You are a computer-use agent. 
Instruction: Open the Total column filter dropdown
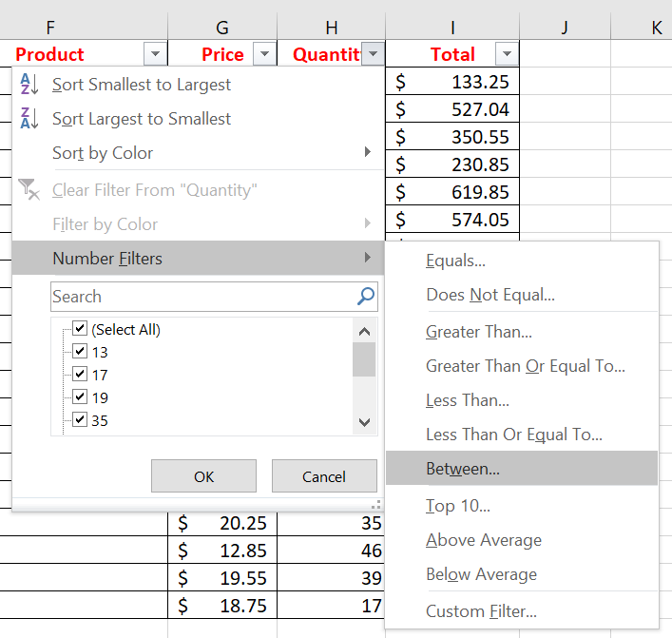coord(507,54)
